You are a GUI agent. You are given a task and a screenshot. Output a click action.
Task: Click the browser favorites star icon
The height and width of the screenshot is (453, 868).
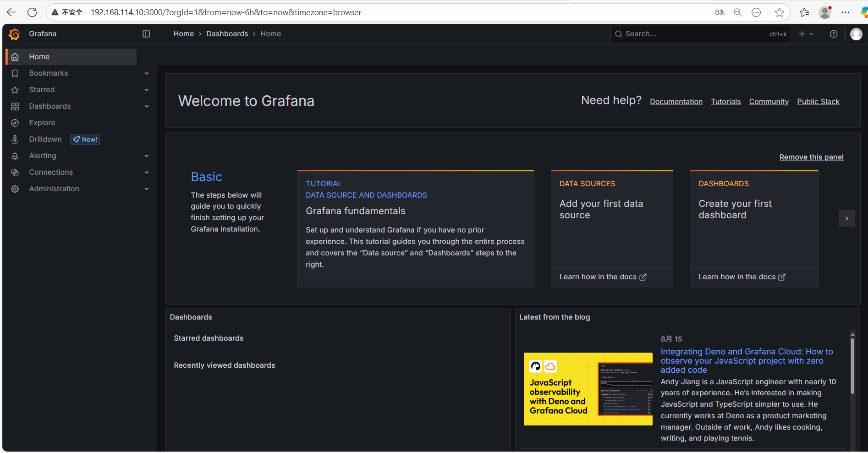(x=779, y=12)
